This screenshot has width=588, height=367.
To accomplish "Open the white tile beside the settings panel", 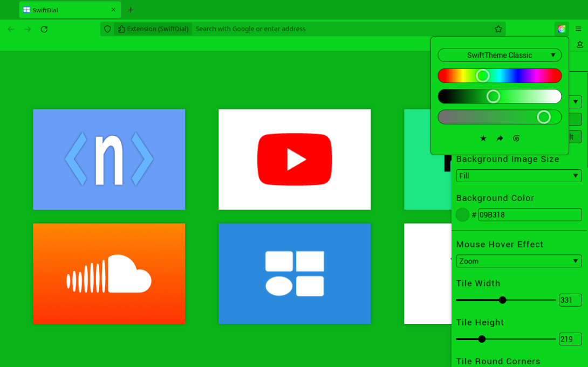I will [x=427, y=273].
